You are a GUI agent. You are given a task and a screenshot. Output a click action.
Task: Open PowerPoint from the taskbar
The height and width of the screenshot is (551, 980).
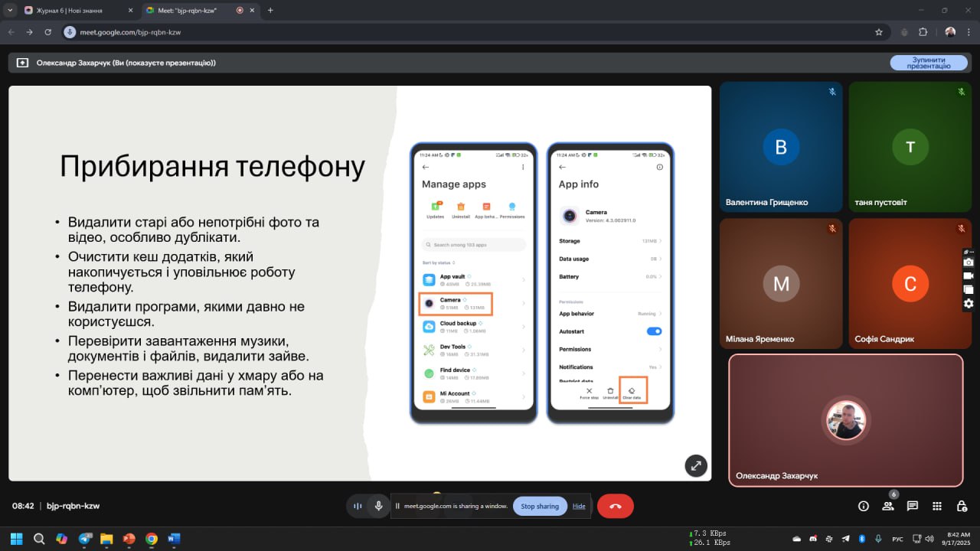129,539
